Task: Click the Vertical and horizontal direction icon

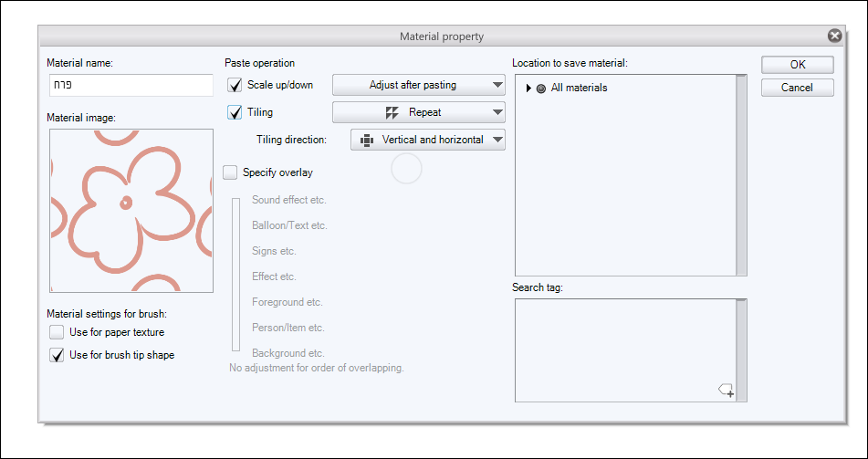Action: 368,141
